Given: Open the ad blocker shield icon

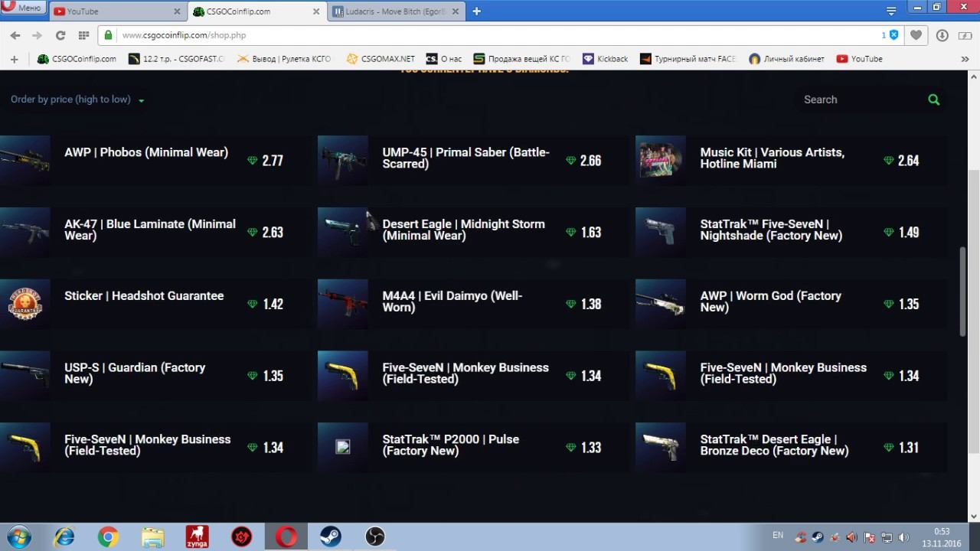Looking at the screenshot, I should click(x=893, y=35).
